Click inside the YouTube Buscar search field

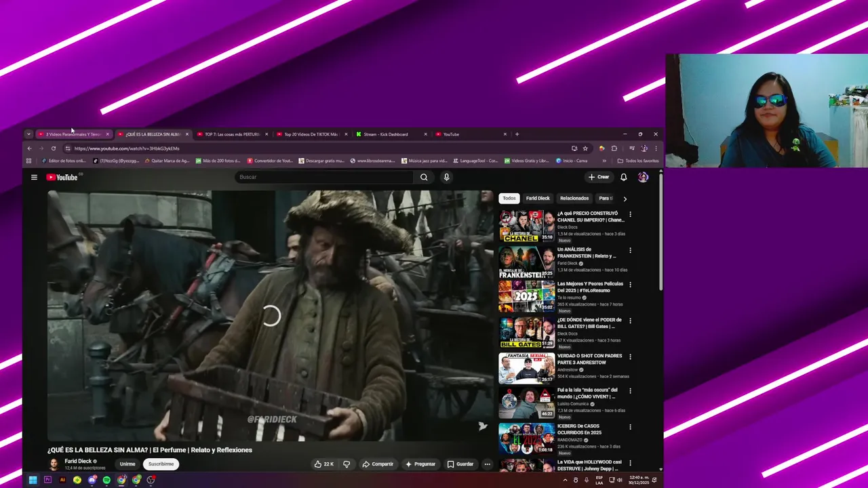point(324,177)
